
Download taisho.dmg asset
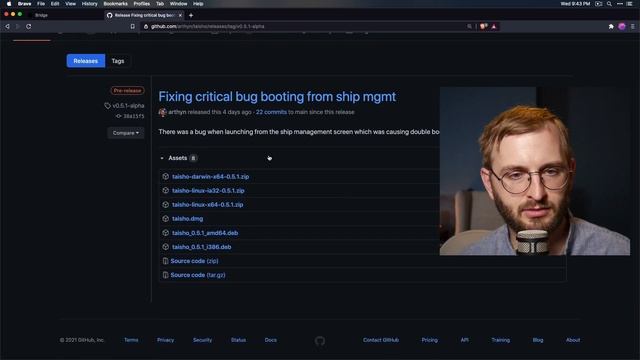[x=187, y=219]
